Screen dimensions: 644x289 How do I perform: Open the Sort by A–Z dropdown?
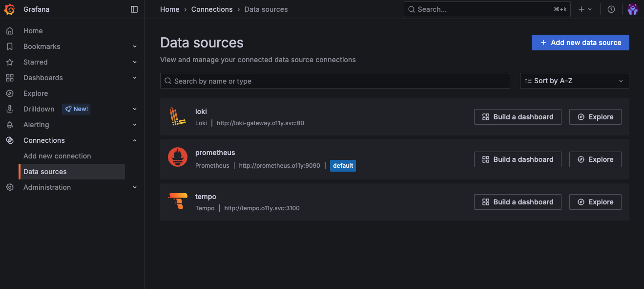(575, 81)
